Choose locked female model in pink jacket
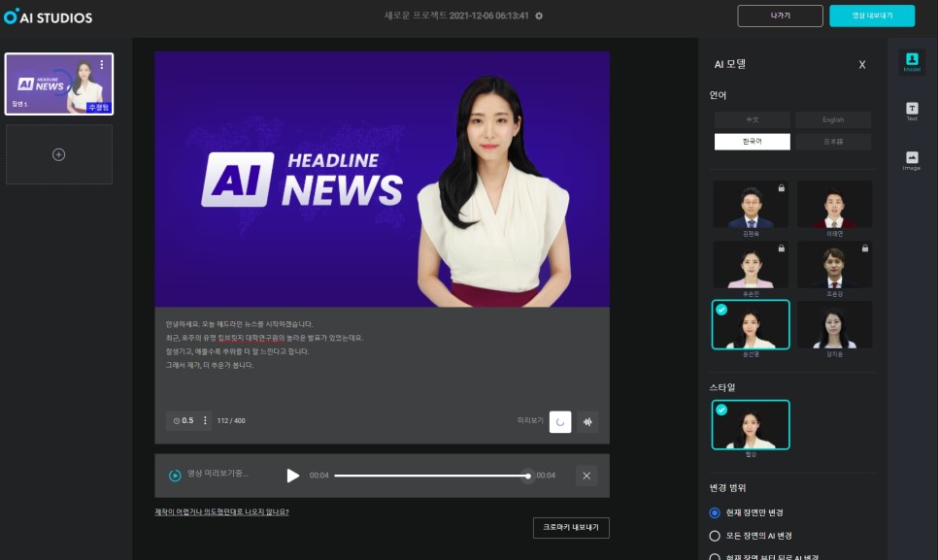Image resolution: width=938 pixels, height=560 pixels. [x=751, y=265]
